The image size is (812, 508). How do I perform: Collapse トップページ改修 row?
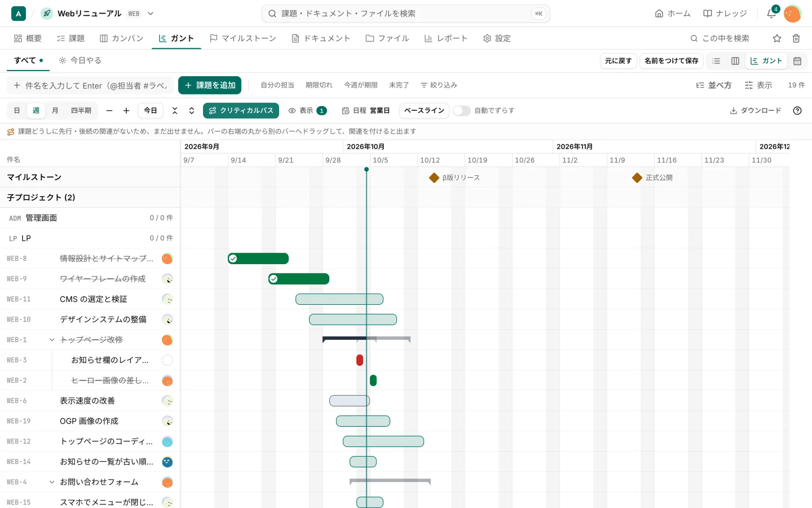[52, 340]
